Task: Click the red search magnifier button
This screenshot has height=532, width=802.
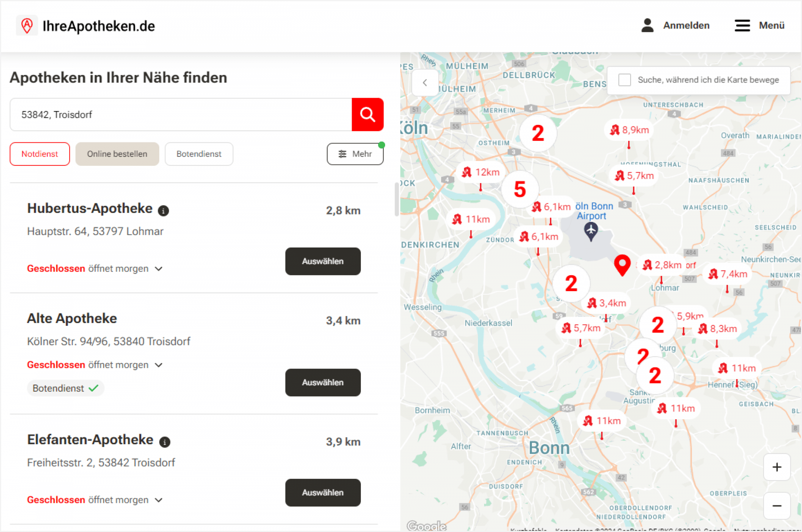Action: coord(367,115)
